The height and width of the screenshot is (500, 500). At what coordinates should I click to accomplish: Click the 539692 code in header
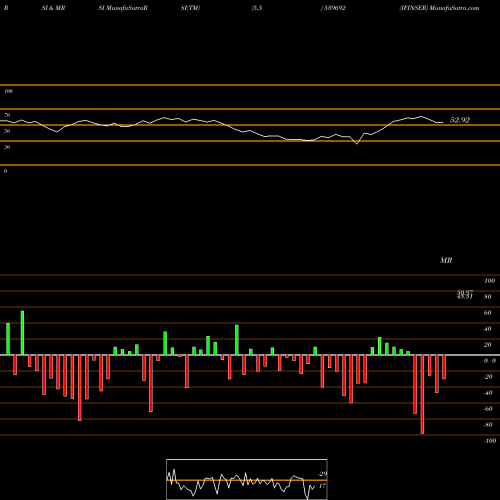pos(334,8)
